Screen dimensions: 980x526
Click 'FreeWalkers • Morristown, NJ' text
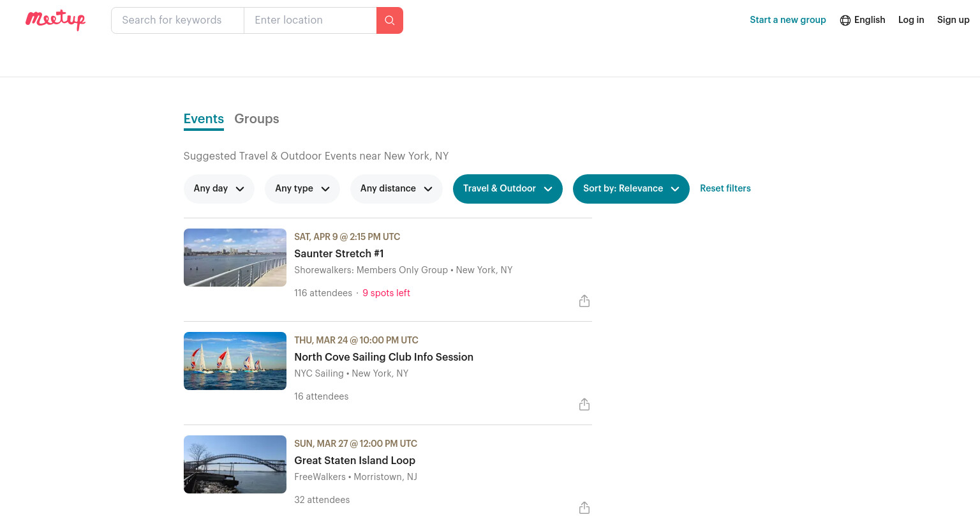pos(355,477)
